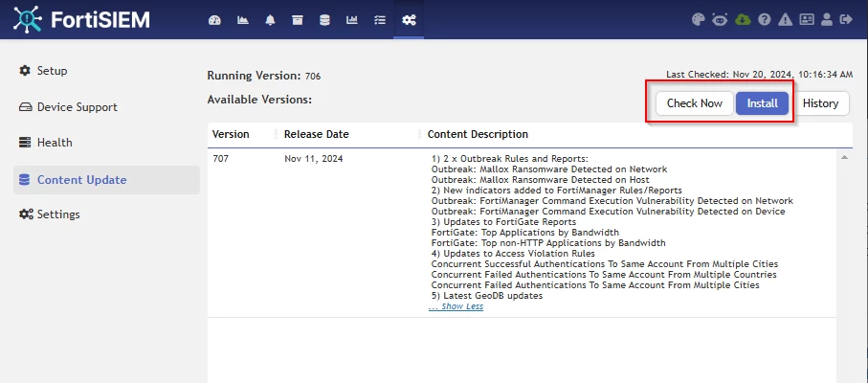Open the Resources bar-chart icon
Image resolution: width=868 pixels, height=383 pixels.
[352, 20]
